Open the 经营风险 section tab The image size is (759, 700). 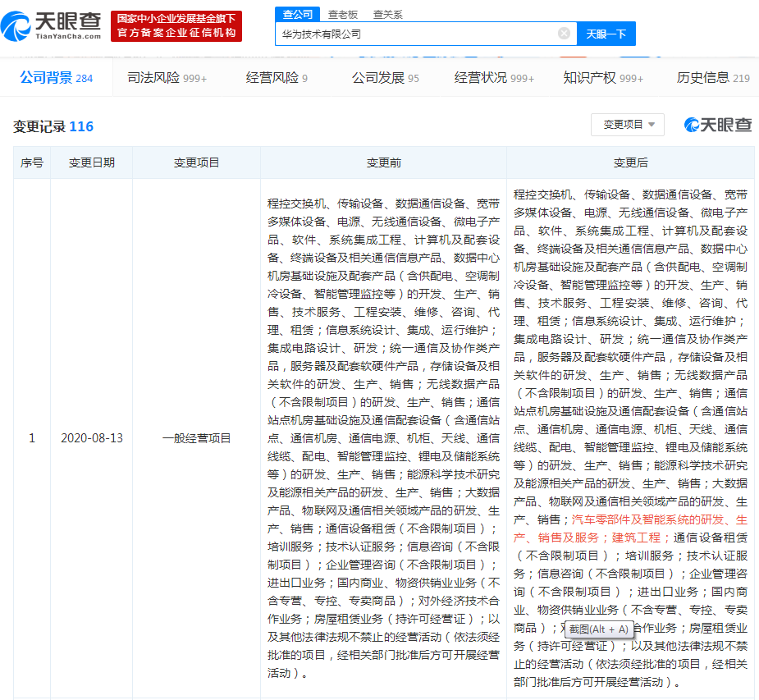pyautogui.click(x=277, y=77)
